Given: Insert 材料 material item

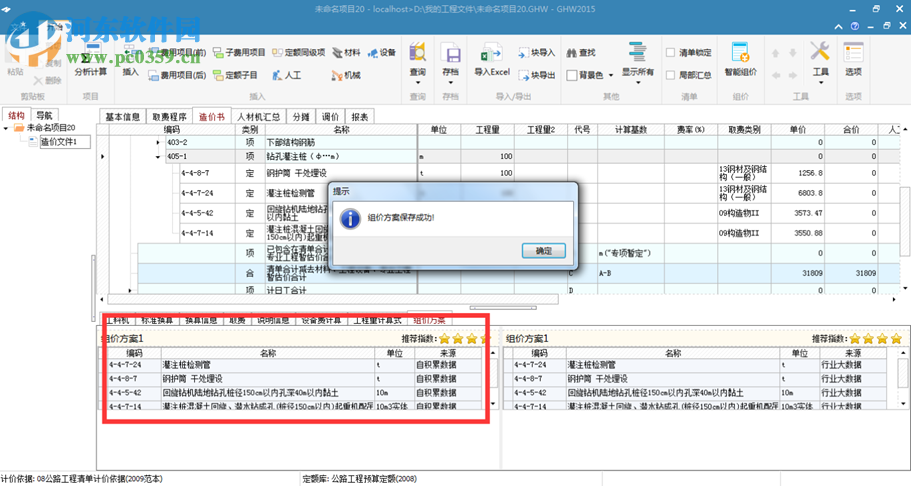Looking at the screenshot, I should tap(346, 53).
